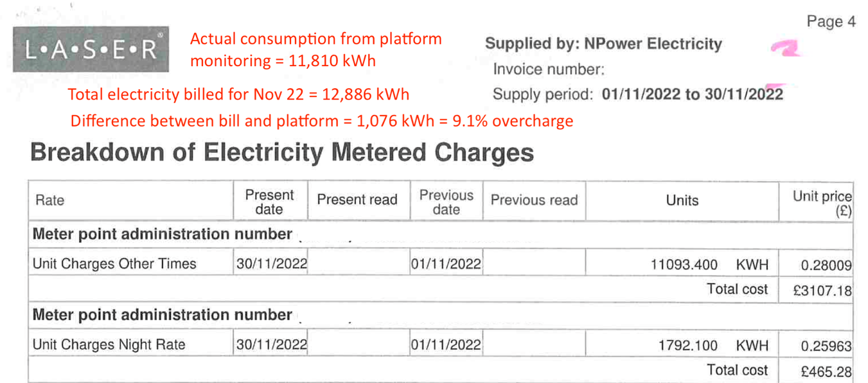Click the £3107.18 total cost value
Image resolution: width=868 pixels, height=383 pixels.
822,290
